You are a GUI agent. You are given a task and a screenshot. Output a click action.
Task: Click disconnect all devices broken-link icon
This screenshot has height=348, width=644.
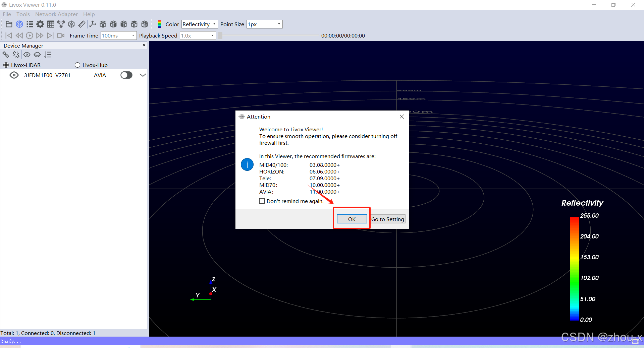point(16,55)
